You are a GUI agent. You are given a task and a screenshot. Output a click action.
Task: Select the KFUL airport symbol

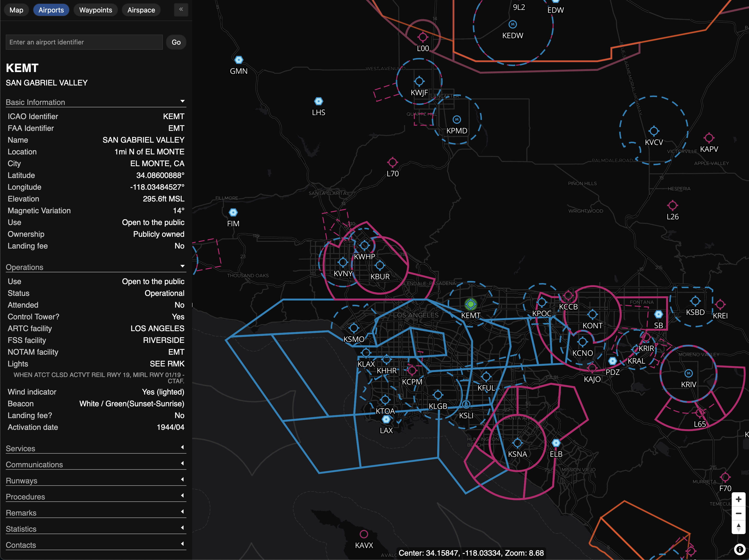486,377
